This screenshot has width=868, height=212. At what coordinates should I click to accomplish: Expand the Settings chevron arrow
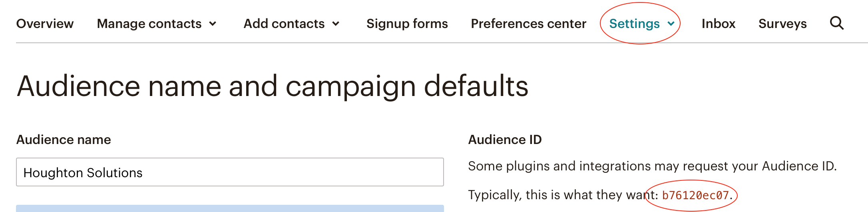671,24
